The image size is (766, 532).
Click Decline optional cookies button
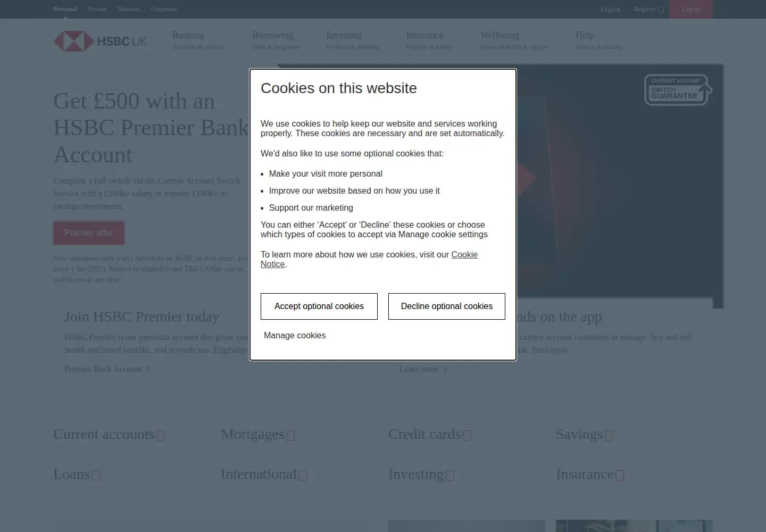(447, 306)
